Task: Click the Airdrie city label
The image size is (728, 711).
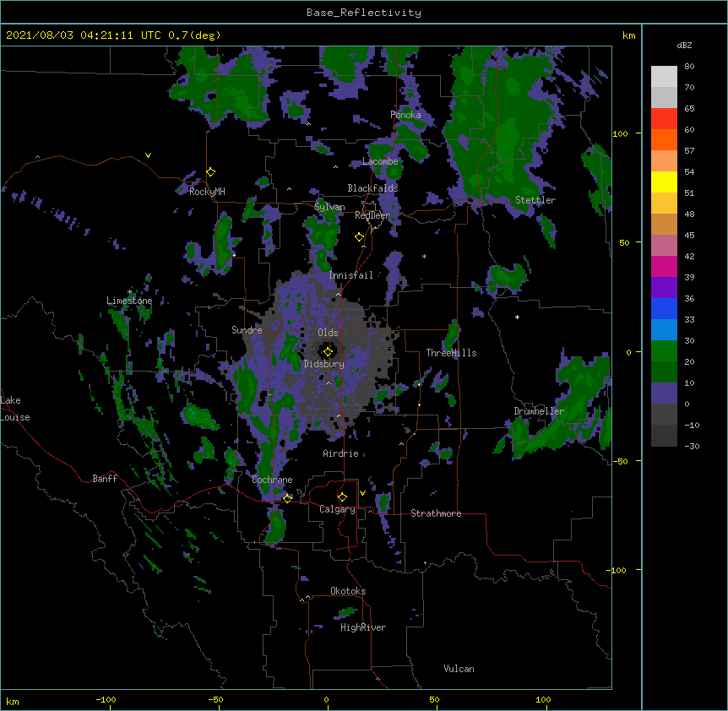Action: tap(340, 453)
